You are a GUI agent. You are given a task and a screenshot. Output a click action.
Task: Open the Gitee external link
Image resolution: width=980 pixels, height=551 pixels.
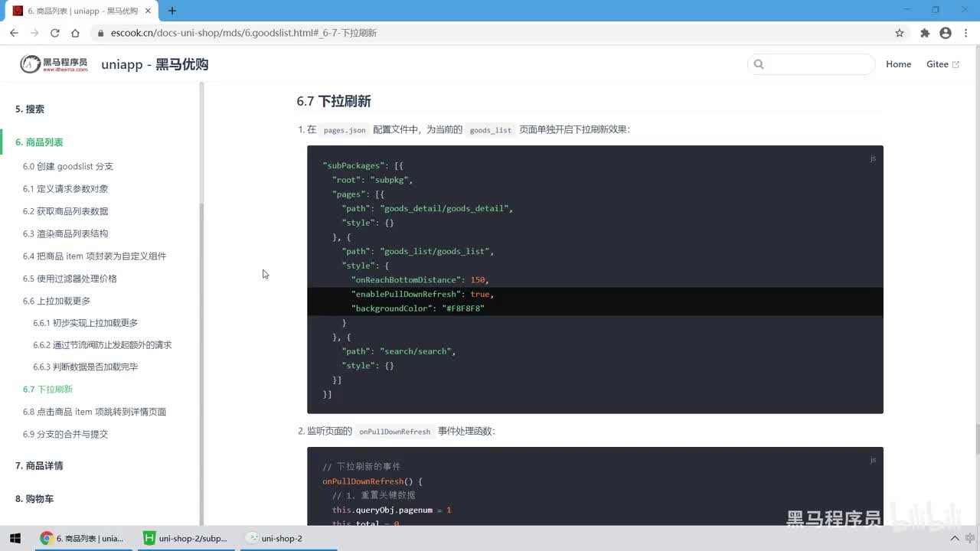point(942,64)
